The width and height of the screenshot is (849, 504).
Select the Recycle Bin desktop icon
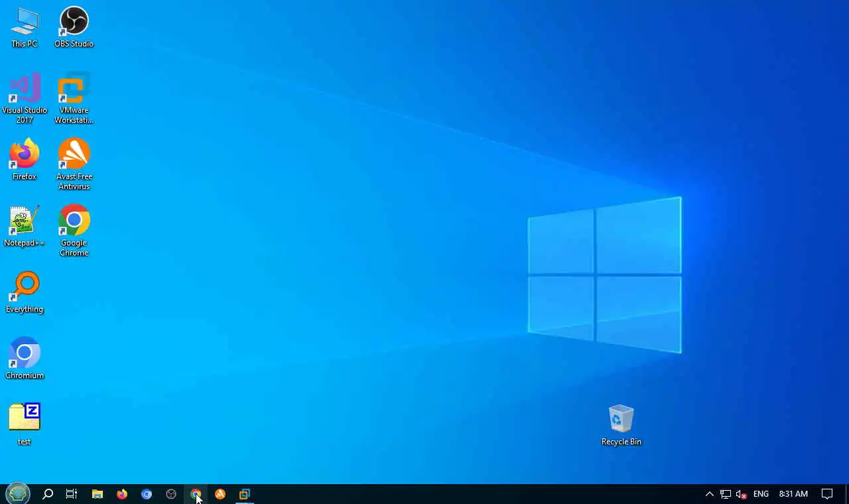point(621,425)
